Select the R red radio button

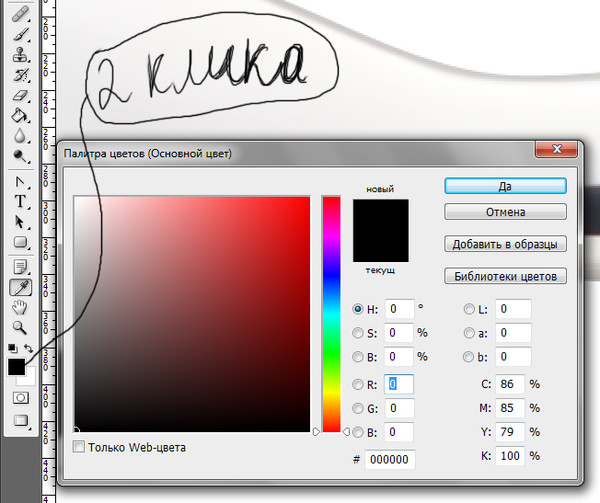[x=358, y=384]
